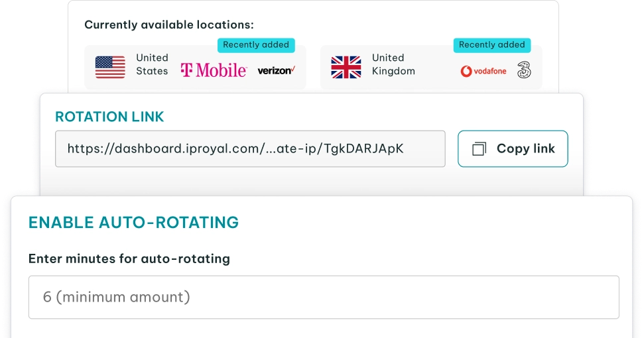This screenshot has height=338, width=644.
Task: Click the copy icon beside Copy link
Action: (479, 149)
